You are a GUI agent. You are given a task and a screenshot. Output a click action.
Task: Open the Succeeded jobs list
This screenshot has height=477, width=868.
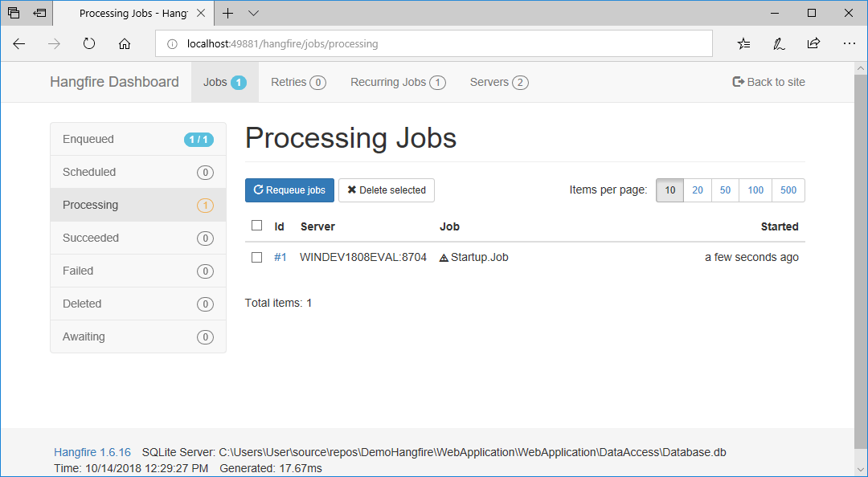[x=138, y=238]
